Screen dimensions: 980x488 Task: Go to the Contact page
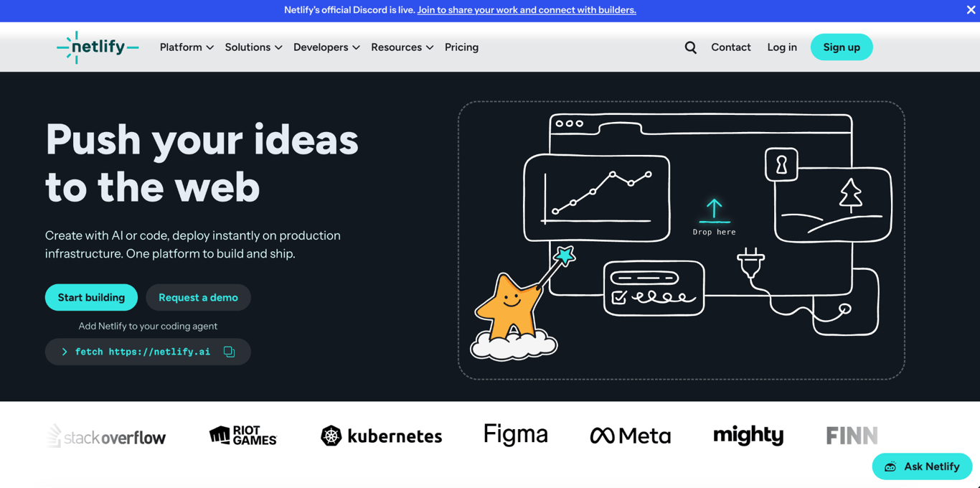pos(730,47)
